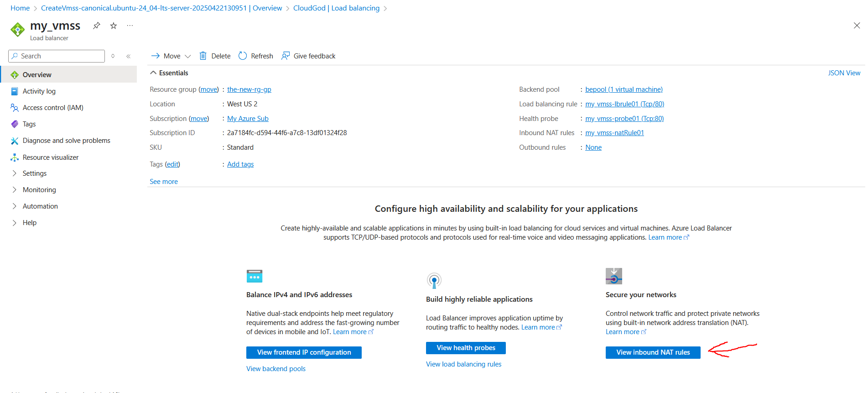
Task: Open the Move dropdown chevron
Action: 187,56
